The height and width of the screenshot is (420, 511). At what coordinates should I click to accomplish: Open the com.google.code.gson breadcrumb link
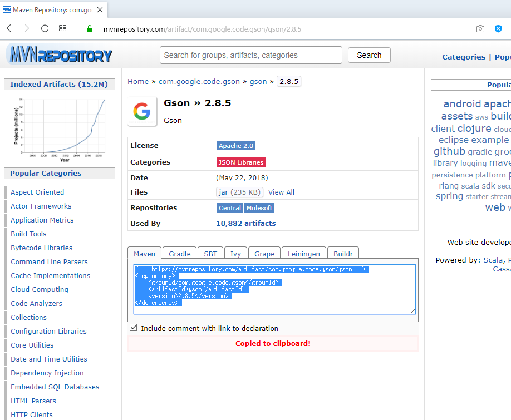[x=199, y=81]
